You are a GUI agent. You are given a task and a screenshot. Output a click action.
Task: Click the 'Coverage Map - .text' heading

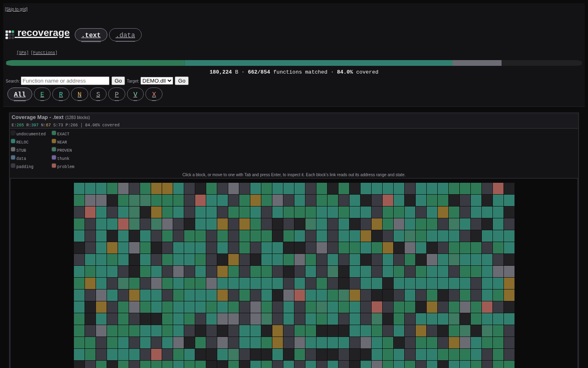(x=38, y=117)
